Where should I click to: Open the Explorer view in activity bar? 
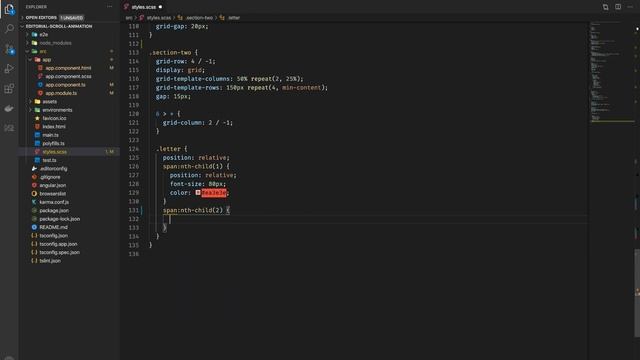9,9
